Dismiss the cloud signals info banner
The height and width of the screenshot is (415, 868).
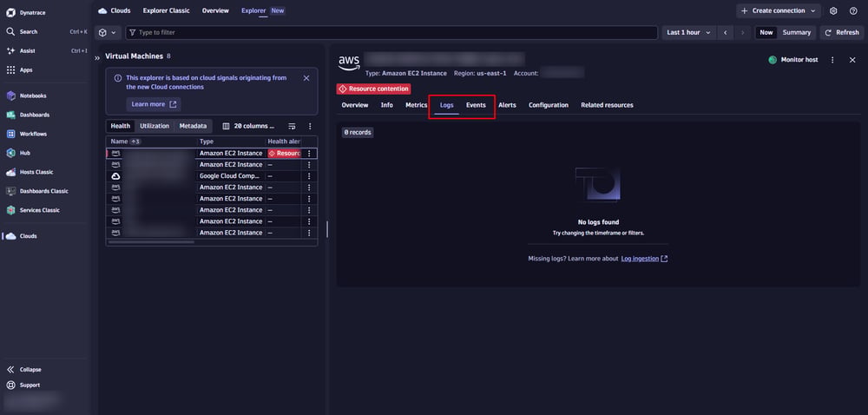tap(306, 78)
